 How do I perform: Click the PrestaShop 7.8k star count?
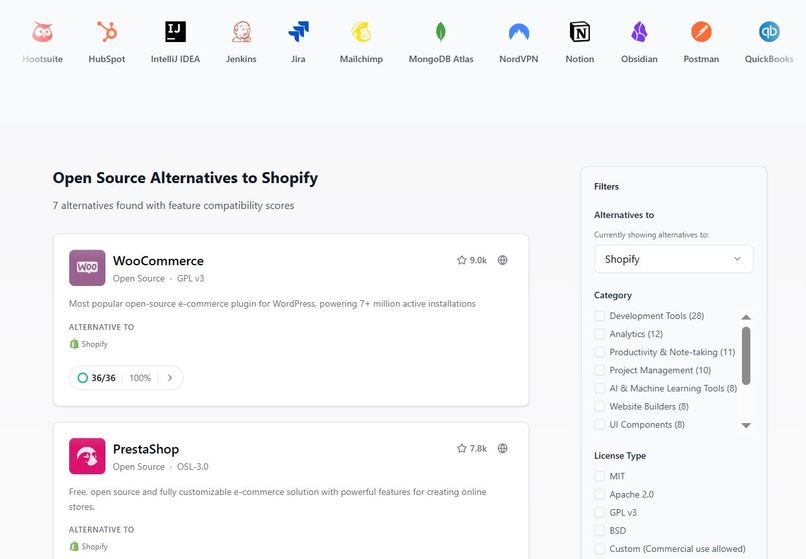coord(478,448)
